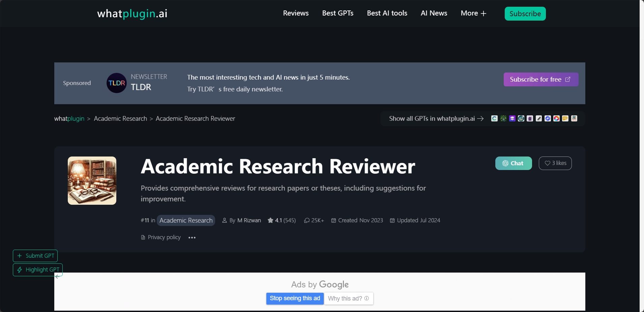
Task: Open the pen GPT icon
Action: pos(539,118)
